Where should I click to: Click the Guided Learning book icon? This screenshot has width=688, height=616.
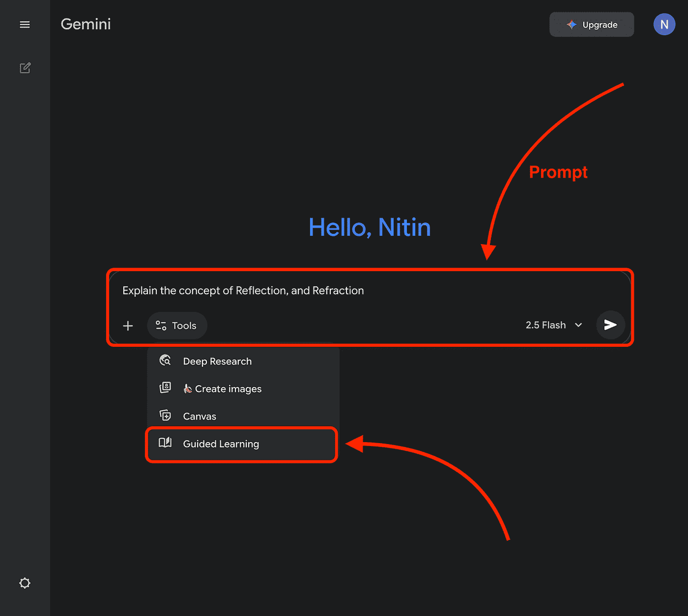165,443
